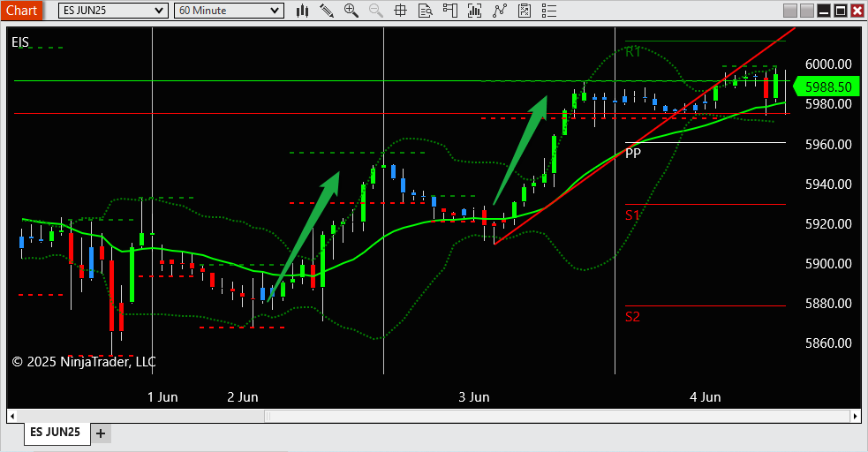Click the 1 Jun date label

162,397
